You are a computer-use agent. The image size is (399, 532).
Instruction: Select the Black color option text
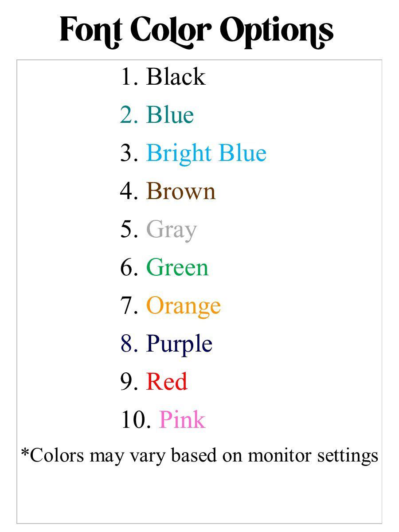pos(176,77)
